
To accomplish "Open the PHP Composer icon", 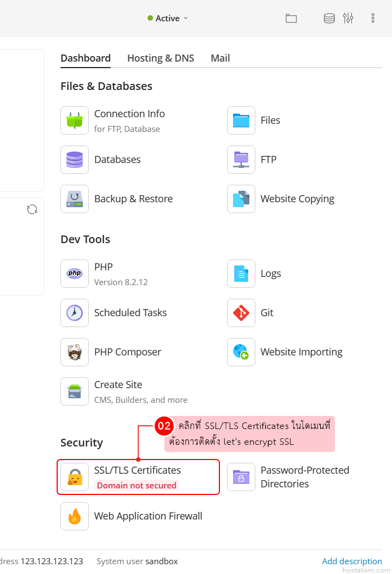I will click(75, 352).
